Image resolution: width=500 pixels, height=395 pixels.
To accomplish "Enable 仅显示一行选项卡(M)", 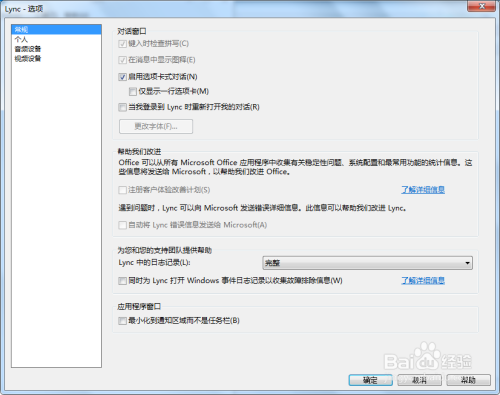I will [133, 91].
